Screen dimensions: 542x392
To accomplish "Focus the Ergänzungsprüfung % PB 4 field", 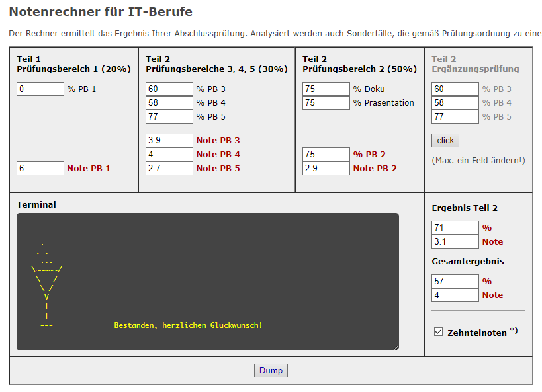I will [455, 102].
